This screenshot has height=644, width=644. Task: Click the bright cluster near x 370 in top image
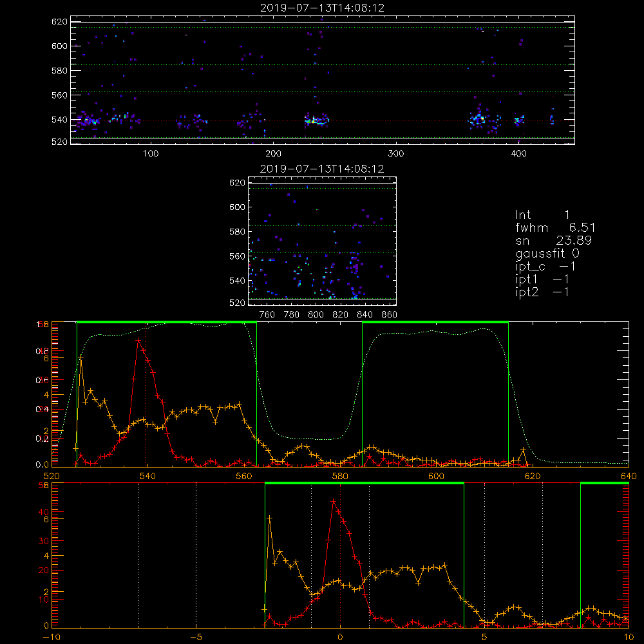click(478, 119)
